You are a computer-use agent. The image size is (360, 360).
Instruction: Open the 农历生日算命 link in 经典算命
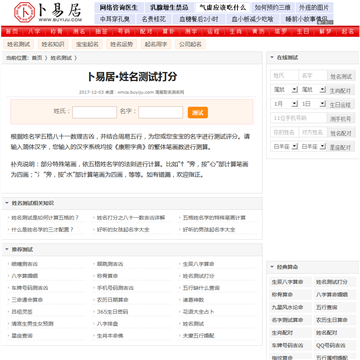click(332, 320)
